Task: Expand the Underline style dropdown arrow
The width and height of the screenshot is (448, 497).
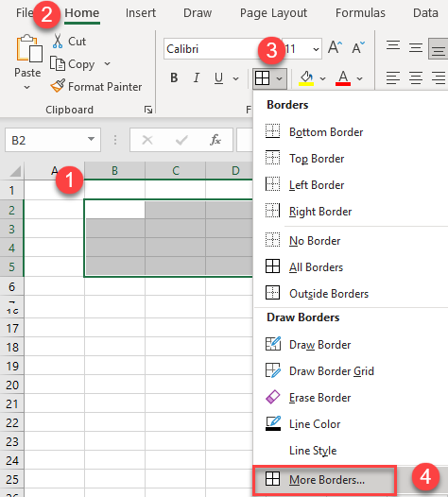Action: (x=235, y=78)
